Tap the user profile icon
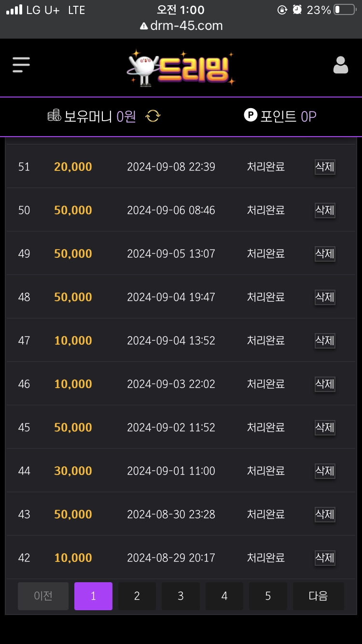The image size is (362, 644). click(341, 65)
